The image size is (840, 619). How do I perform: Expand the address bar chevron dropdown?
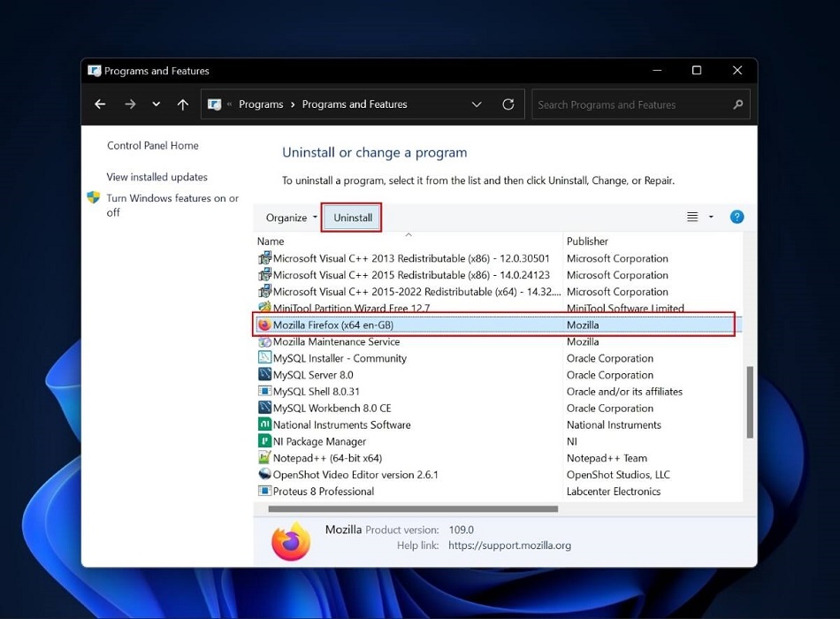tap(477, 103)
